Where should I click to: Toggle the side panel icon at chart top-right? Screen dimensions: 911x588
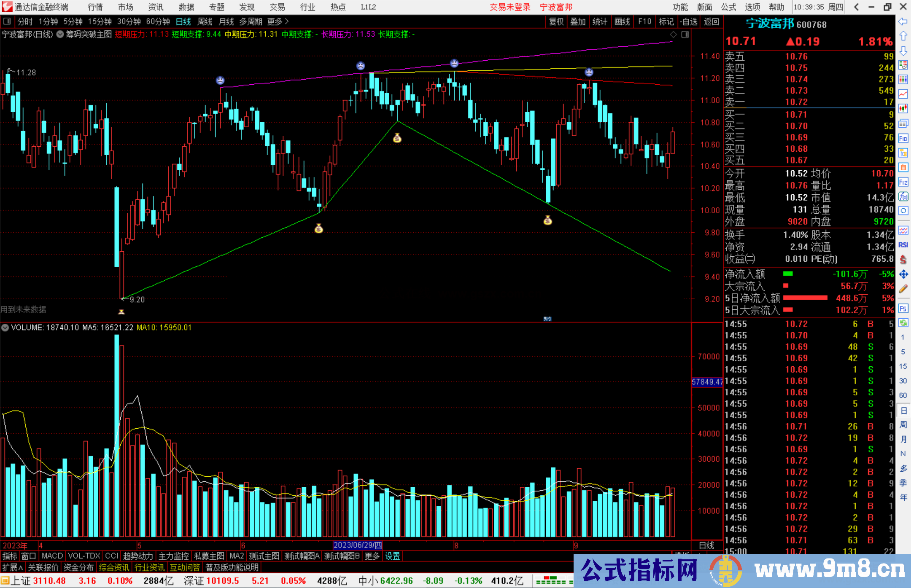pos(685,35)
